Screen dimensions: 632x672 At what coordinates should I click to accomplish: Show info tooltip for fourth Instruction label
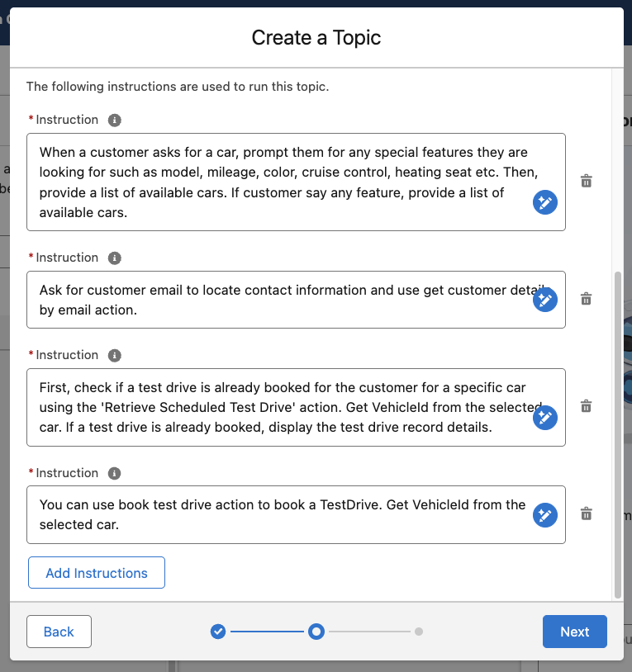115,474
